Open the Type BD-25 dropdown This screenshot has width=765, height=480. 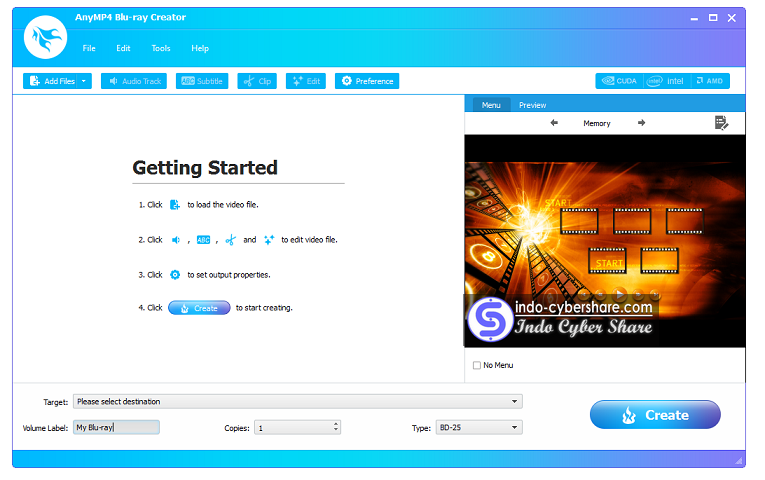point(479,427)
